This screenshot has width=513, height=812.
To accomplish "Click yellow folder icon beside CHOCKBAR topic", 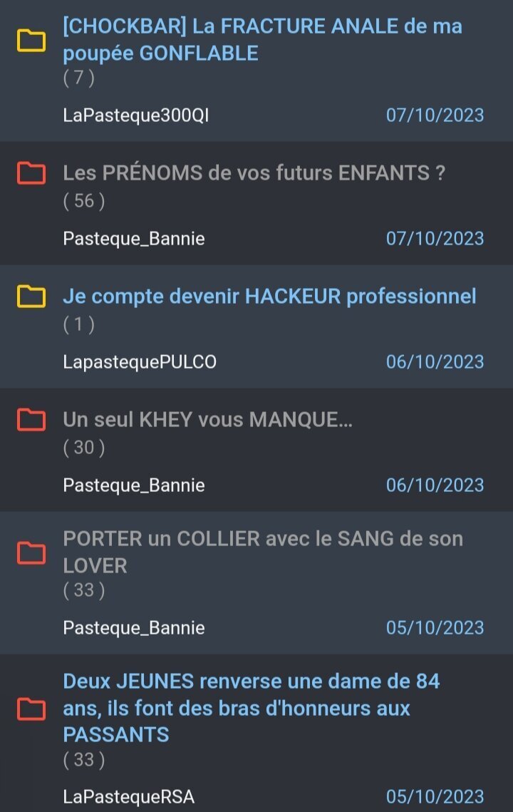I will (x=31, y=41).
